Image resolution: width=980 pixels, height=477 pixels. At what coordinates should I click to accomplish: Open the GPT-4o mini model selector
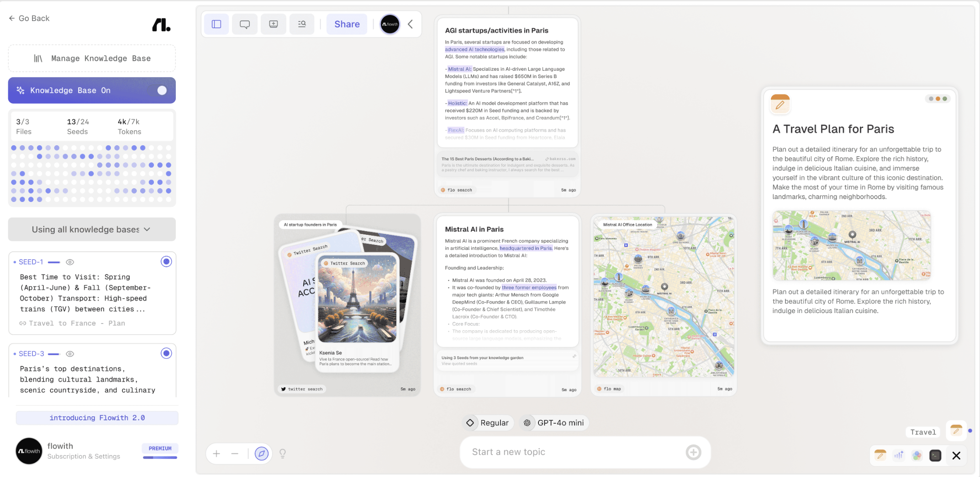coord(553,423)
